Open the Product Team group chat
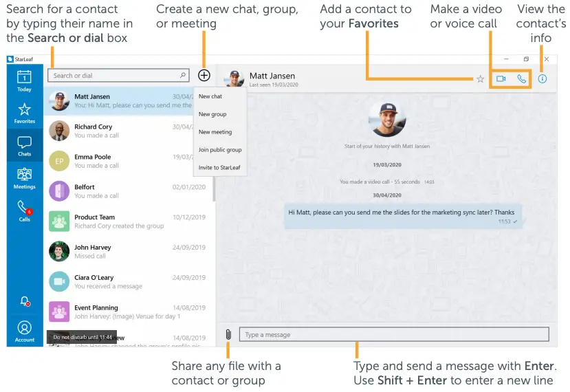This screenshot has height=392, width=570. coord(129,221)
